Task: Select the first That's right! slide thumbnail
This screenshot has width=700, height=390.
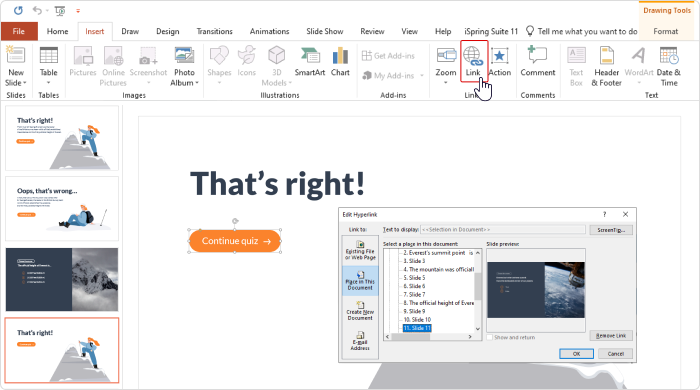Action: tap(62, 138)
